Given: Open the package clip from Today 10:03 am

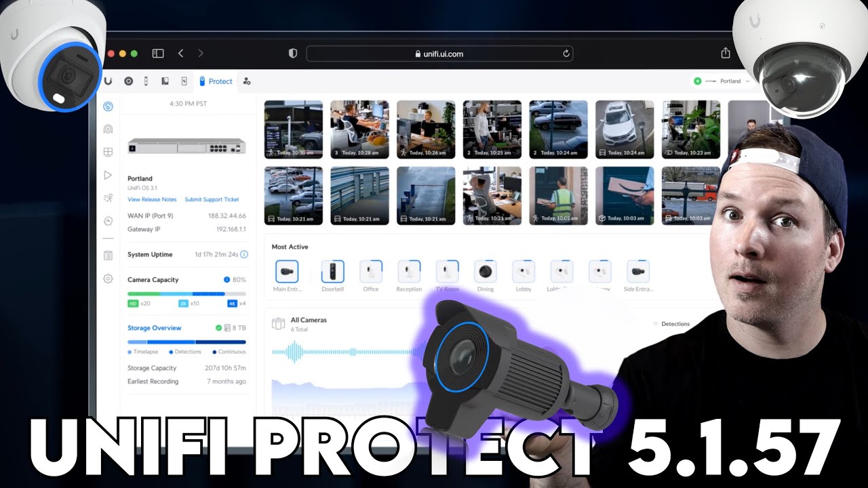Looking at the screenshot, I should click(x=625, y=196).
